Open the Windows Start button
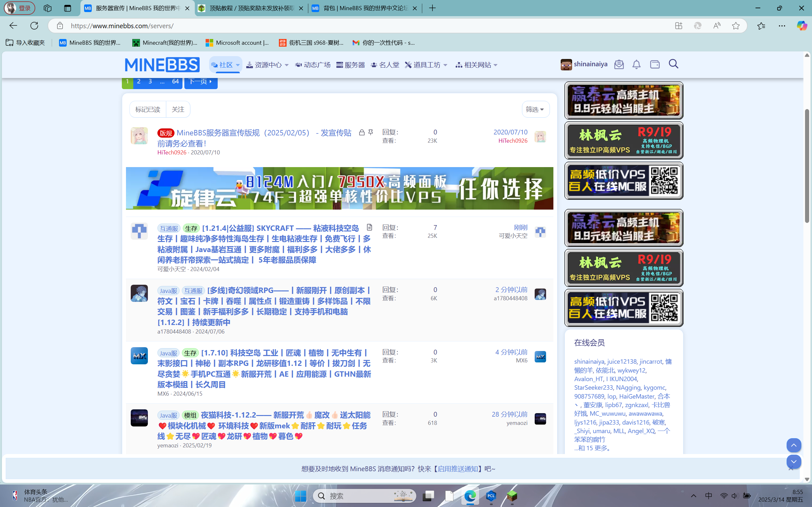Screen dimensions: 812x507 [x=300, y=496]
